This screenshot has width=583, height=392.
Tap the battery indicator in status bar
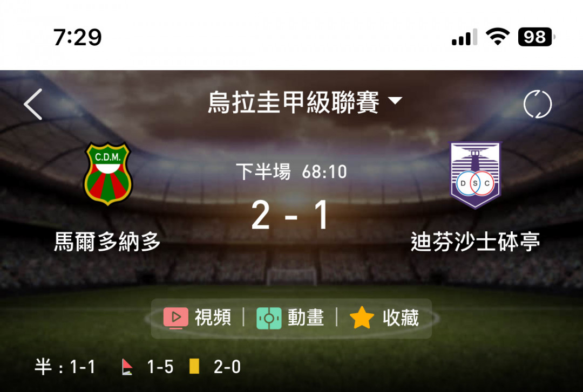click(536, 37)
